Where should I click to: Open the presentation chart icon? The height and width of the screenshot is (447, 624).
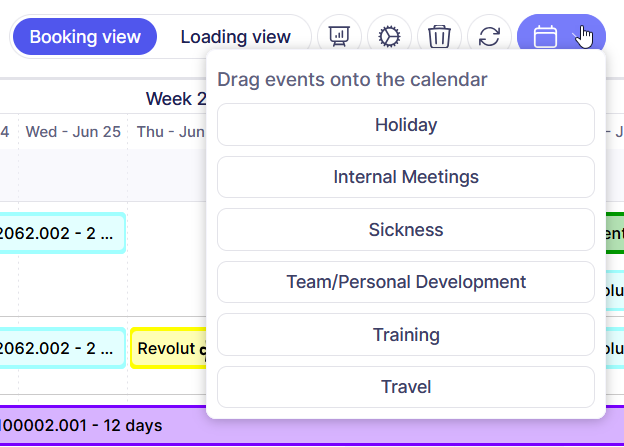[339, 37]
